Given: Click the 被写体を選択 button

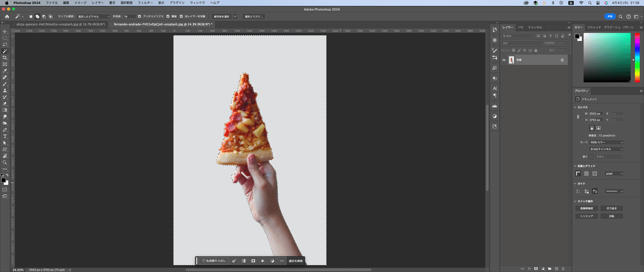Looking at the screenshot, I should (x=221, y=17).
